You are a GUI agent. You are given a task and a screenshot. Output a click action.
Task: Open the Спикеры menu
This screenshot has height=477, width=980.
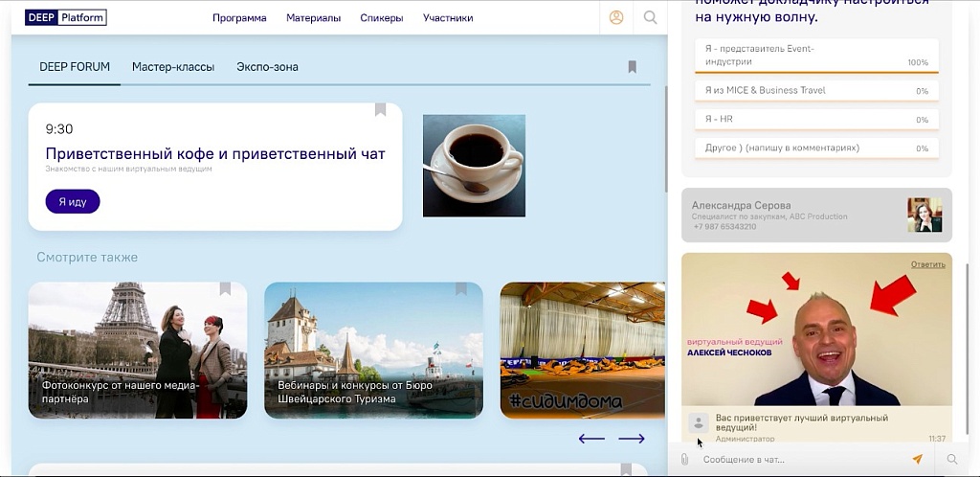point(381,18)
